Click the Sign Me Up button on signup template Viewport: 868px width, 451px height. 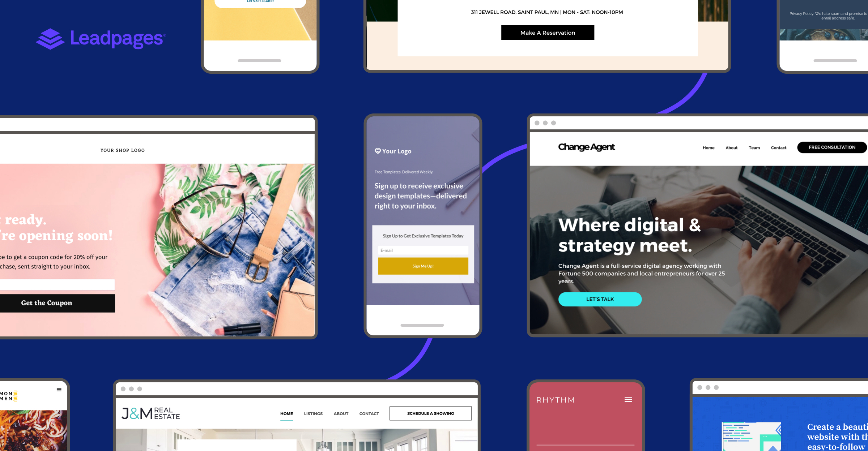pyautogui.click(x=422, y=266)
